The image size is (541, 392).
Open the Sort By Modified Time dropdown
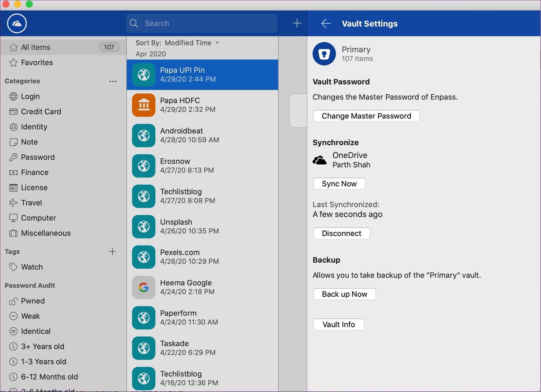click(178, 43)
